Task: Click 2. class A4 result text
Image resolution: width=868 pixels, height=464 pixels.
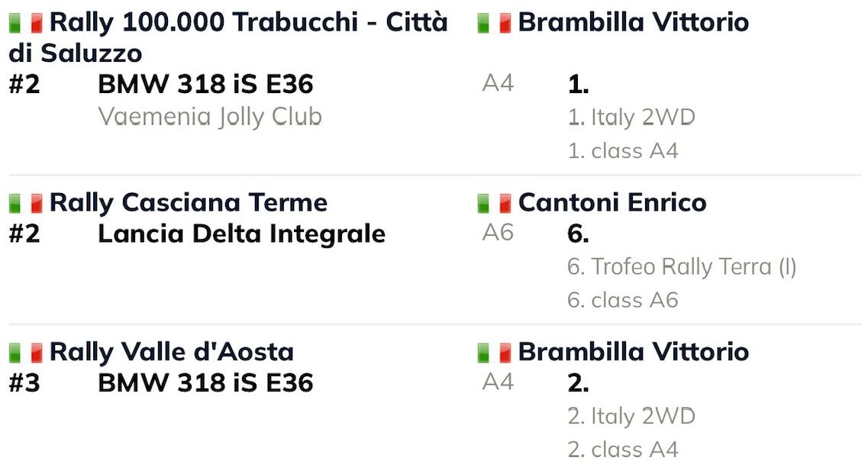Action: (x=623, y=449)
